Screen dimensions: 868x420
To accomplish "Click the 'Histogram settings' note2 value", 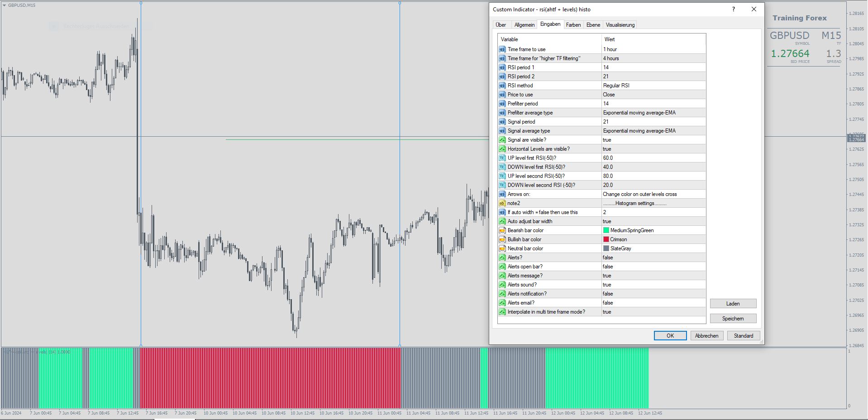I will click(x=634, y=203).
